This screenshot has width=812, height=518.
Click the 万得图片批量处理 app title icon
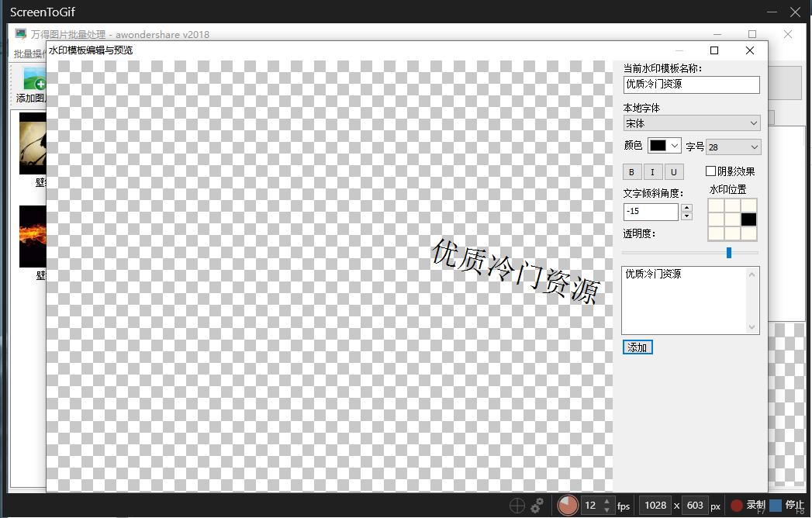point(21,34)
